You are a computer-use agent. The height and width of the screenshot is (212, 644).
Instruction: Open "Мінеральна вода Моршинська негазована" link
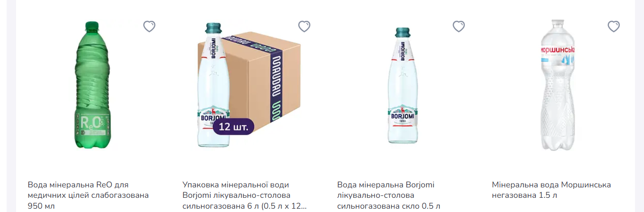coord(551,190)
